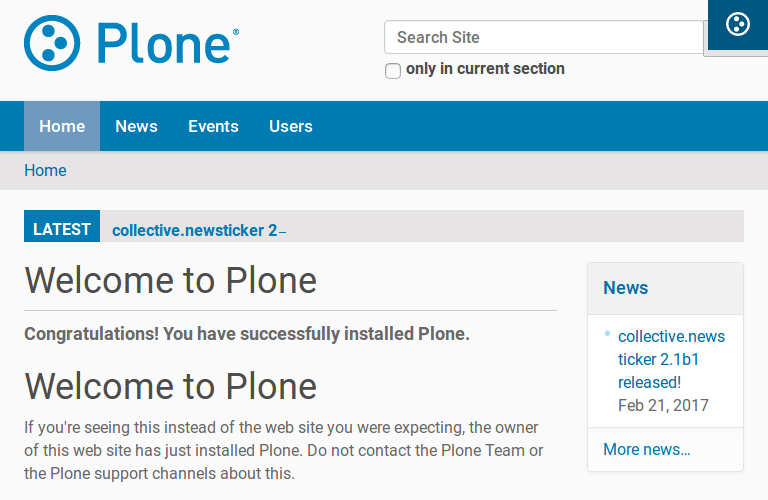Viewport: 768px width, 500px height.
Task: Click the only in current section label
Action: (485, 69)
